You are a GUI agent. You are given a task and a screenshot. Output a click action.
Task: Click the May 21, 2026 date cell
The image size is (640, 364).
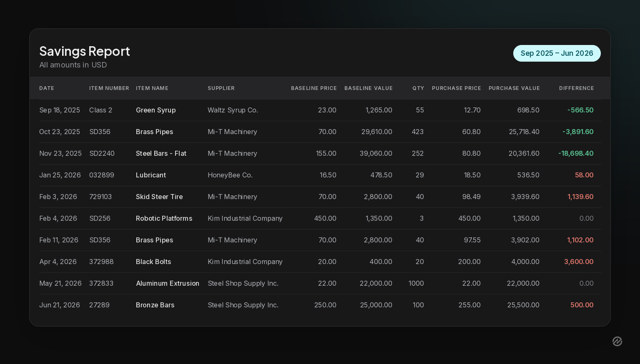pos(60,283)
